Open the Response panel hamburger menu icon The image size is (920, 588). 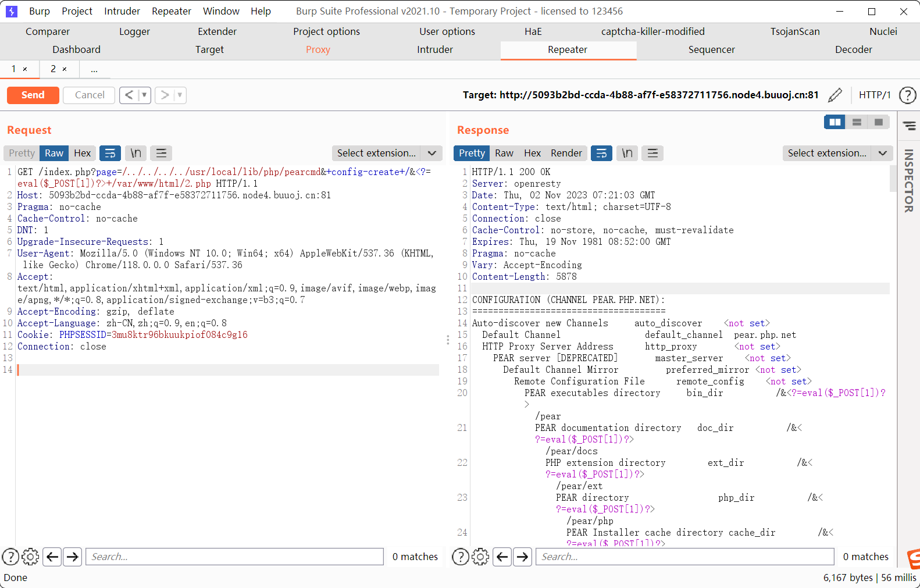652,153
